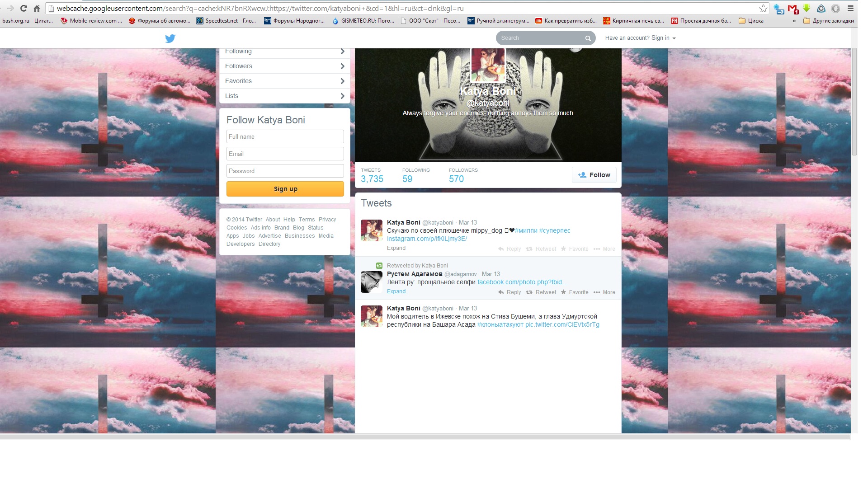
Task: Reload the page with the refresh icon
Action: click(24, 8)
